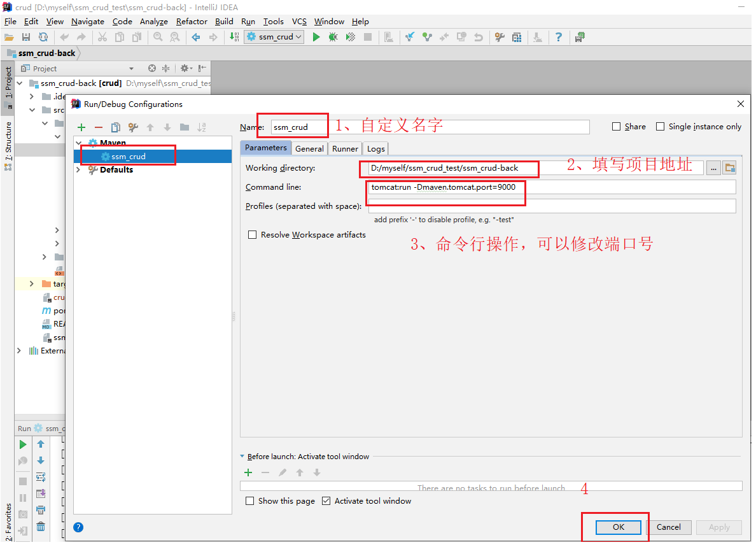
Task: Copy configuration icon in dialog toolbar
Action: (116, 127)
